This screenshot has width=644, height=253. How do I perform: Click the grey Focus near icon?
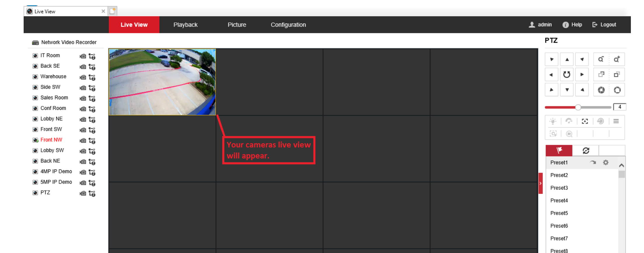point(601,74)
